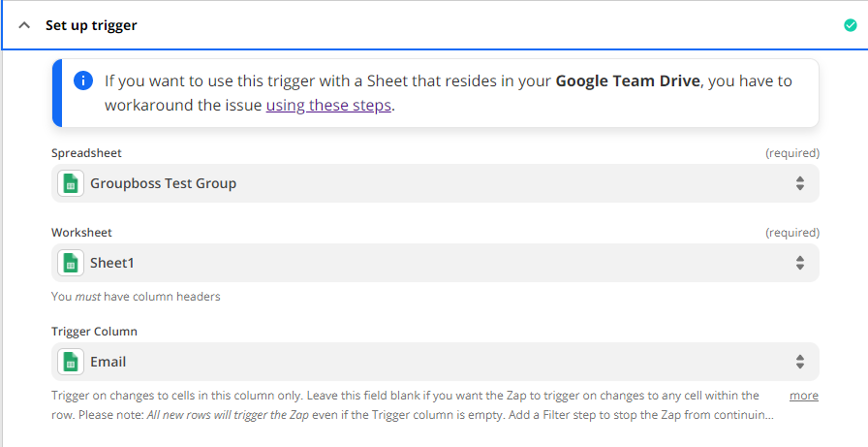The width and height of the screenshot is (868, 447).
Task: Click the Trigger Column up-down arrows
Action: click(800, 362)
